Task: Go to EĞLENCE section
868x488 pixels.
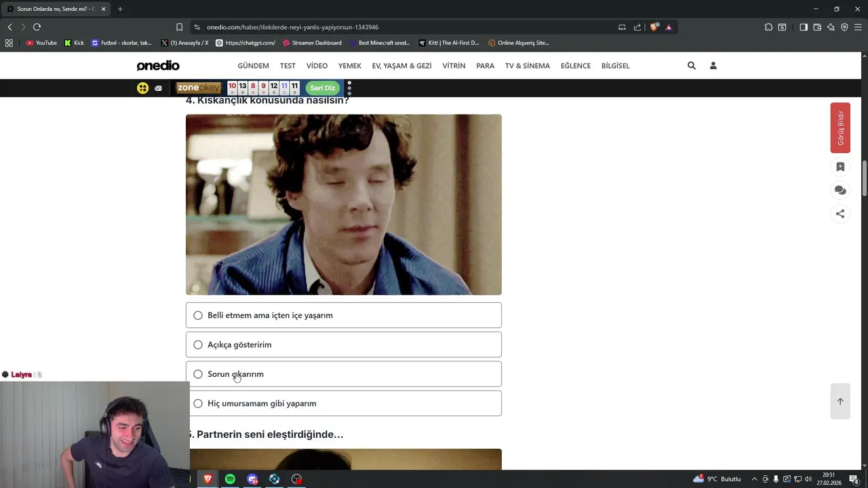Action: pyautogui.click(x=576, y=66)
